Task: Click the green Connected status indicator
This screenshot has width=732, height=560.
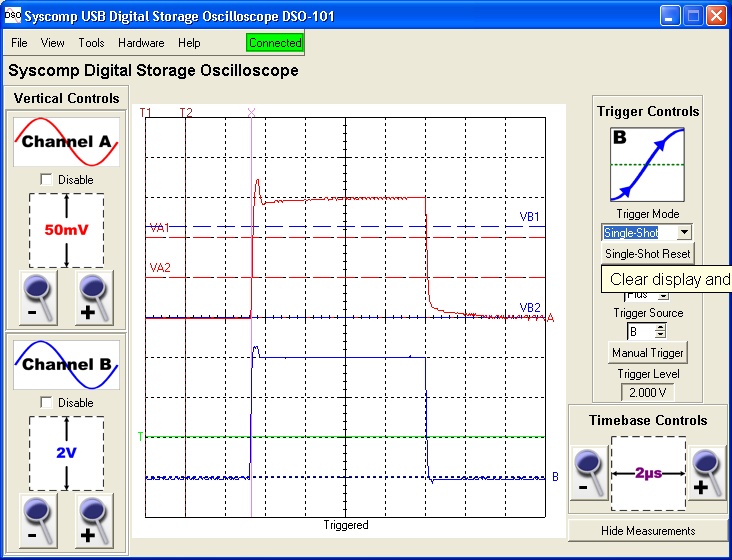Action: (275, 43)
